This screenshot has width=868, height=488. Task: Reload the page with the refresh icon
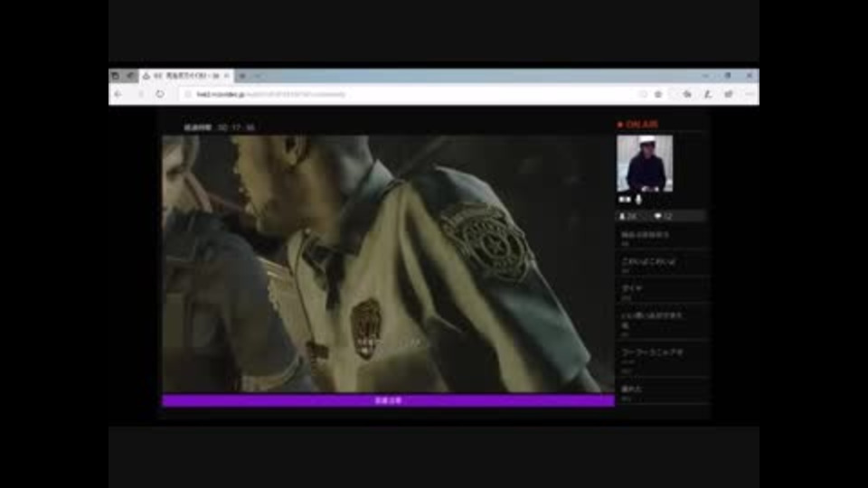tap(160, 95)
